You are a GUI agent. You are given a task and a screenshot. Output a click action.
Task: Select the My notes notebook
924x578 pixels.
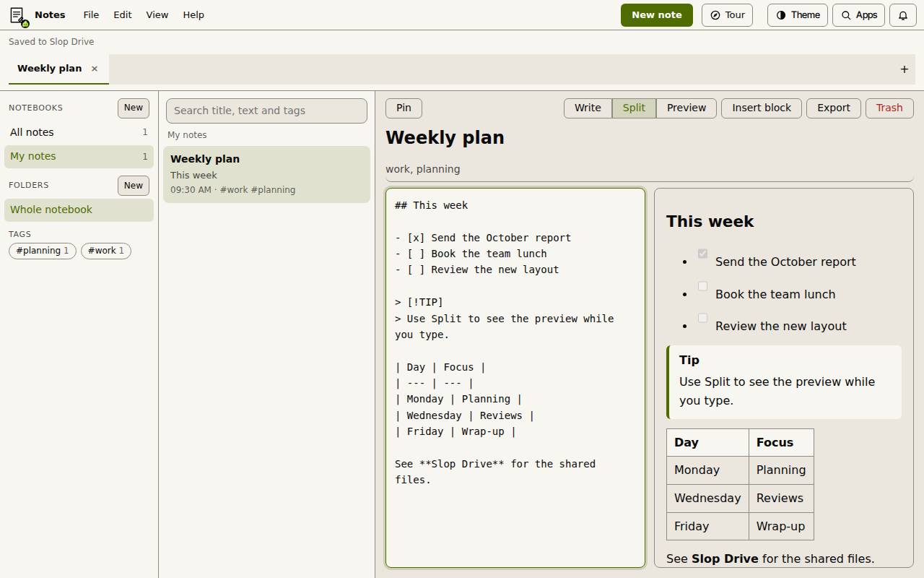coord(79,157)
